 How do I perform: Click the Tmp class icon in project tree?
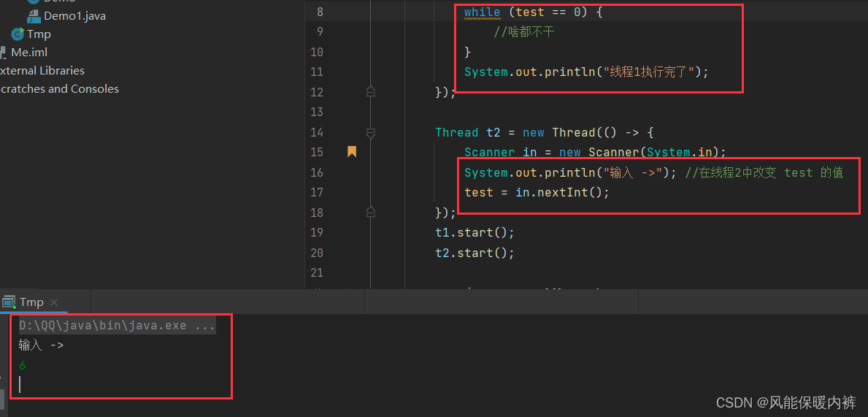click(18, 34)
